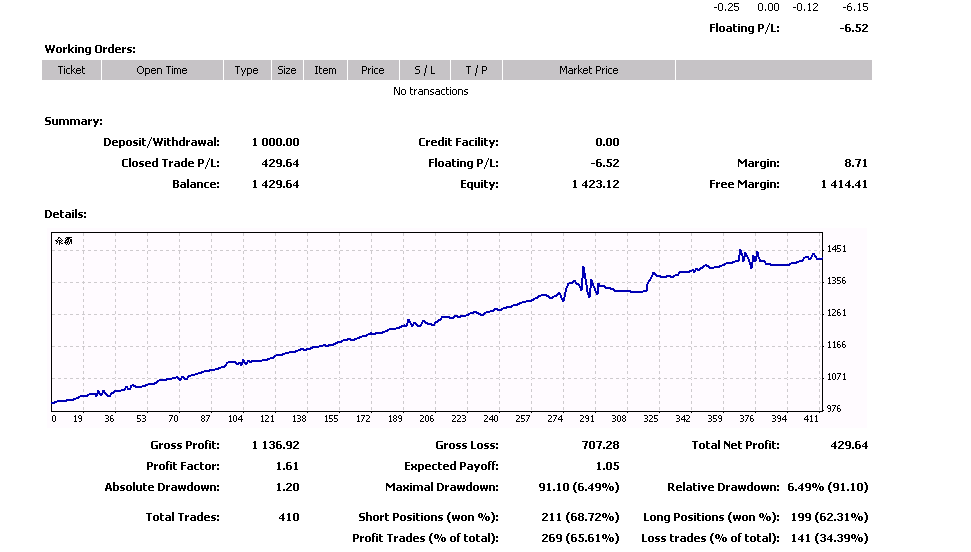Click the 1261 label on the chart axis

[x=837, y=313]
